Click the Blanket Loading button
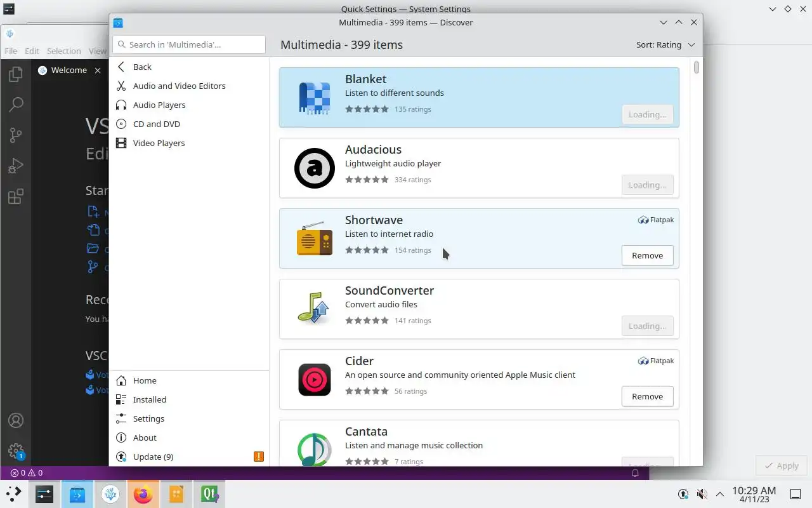The image size is (812, 508). click(x=647, y=114)
